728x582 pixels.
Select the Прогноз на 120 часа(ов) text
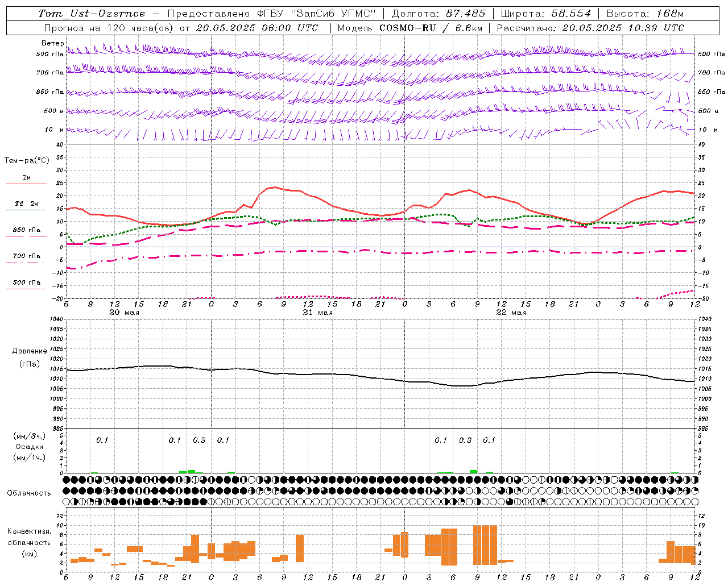(x=109, y=28)
